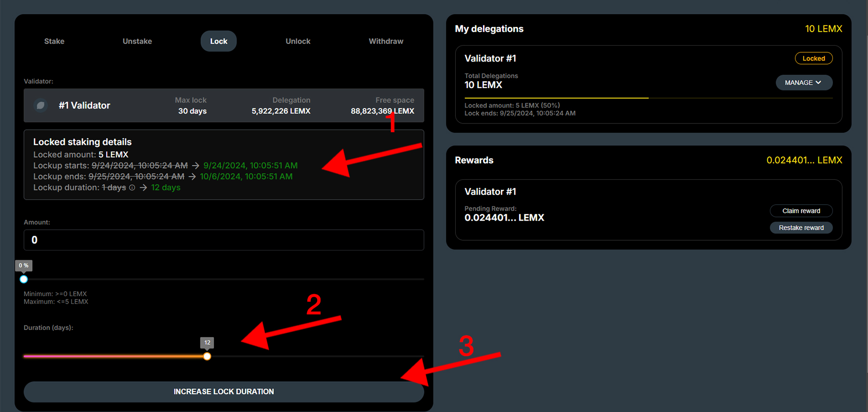
Task: Switch to the Unstake tab
Action: point(137,41)
